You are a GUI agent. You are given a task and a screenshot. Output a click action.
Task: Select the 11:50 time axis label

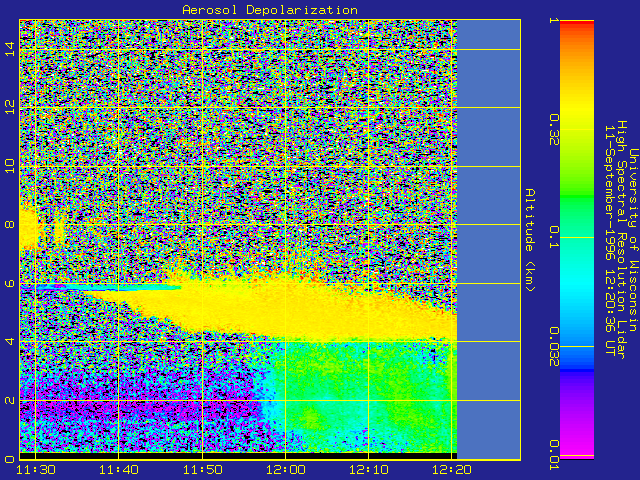[203, 470]
